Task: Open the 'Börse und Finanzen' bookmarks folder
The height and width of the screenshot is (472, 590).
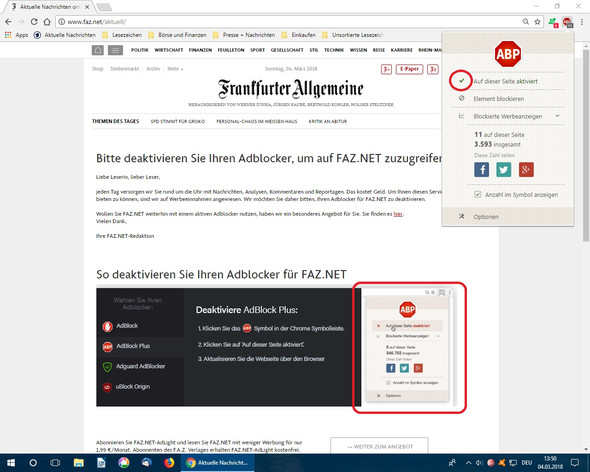Action: pos(177,35)
